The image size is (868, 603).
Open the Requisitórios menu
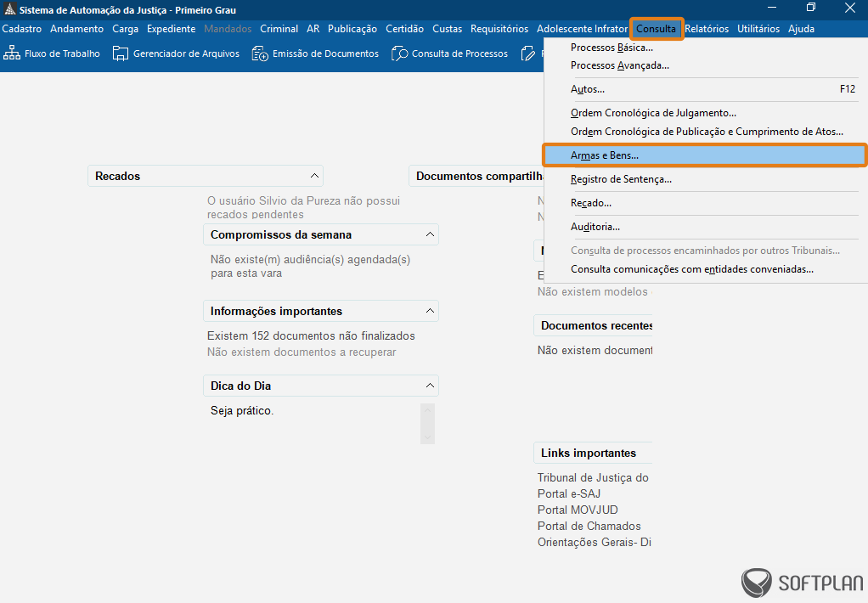click(x=499, y=29)
